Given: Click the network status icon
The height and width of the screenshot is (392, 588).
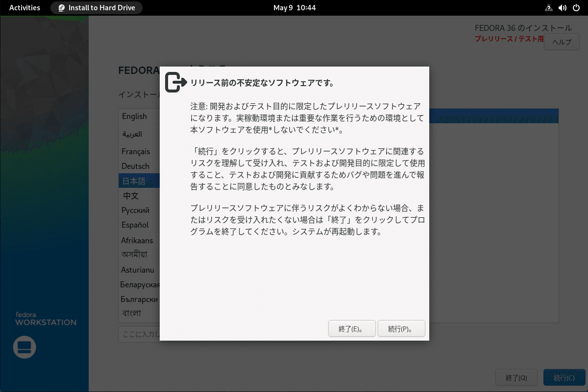Looking at the screenshot, I should click(x=548, y=8).
